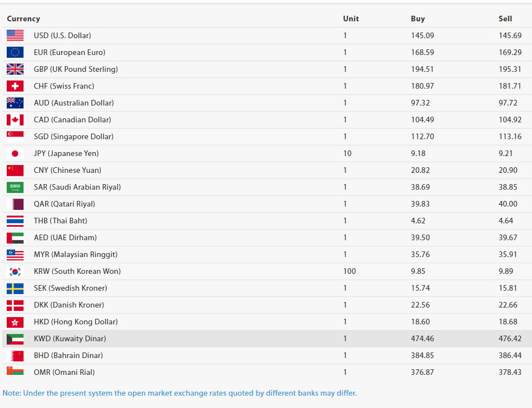Click the Swiss flag icon
The height and width of the screenshot is (408, 532).
click(15, 86)
